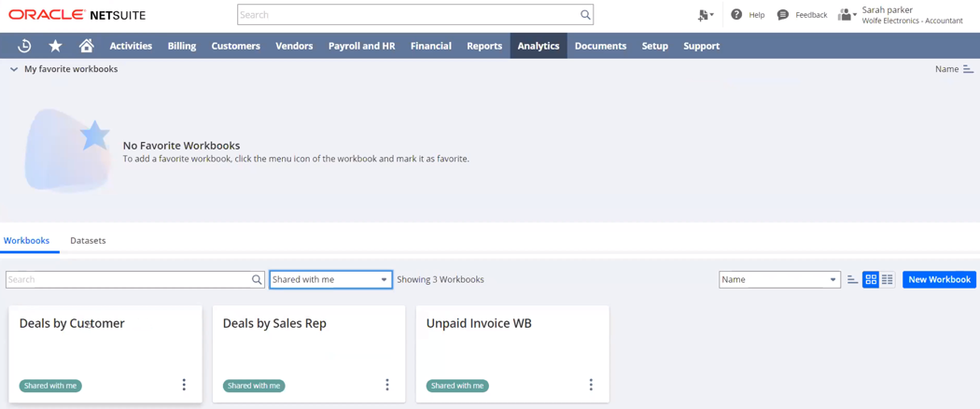
Task: Click the workbook search field
Action: click(129, 279)
